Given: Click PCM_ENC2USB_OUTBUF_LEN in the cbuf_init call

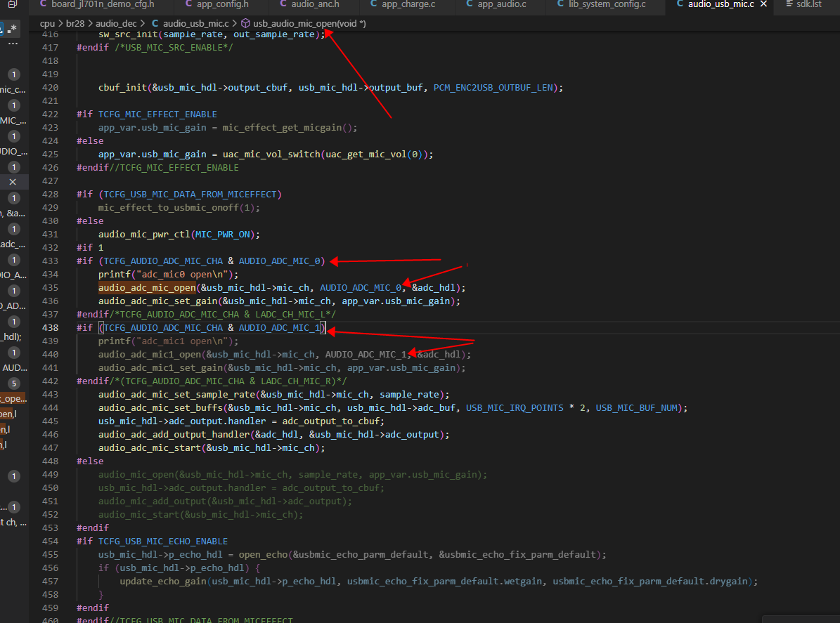Looking at the screenshot, I should (493, 88).
